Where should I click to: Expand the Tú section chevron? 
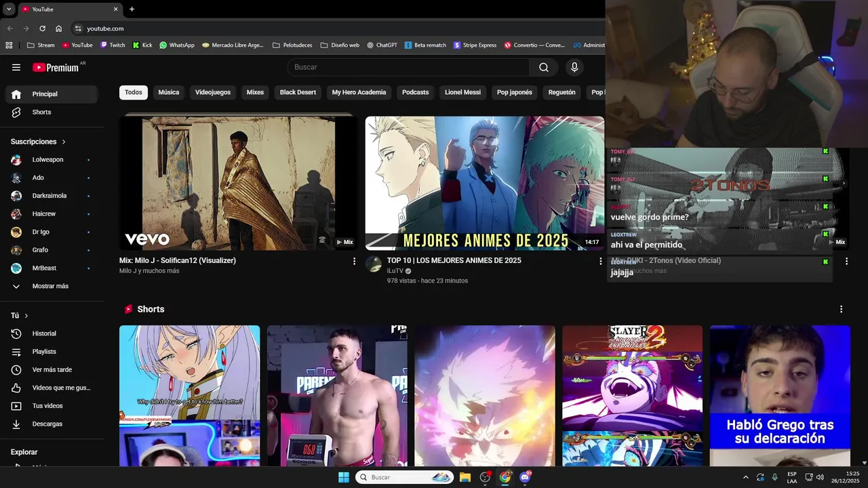point(26,316)
